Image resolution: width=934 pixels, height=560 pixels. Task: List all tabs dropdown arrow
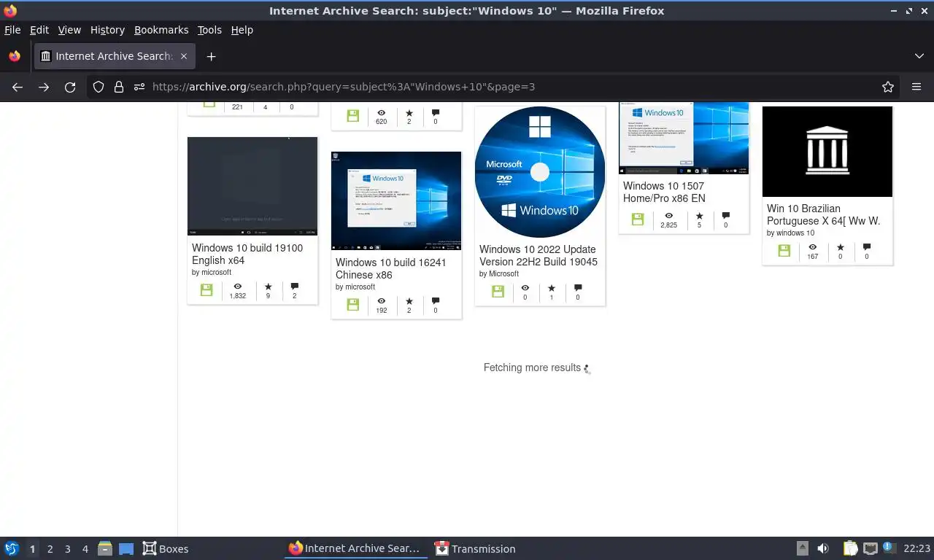tap(919, 56)
